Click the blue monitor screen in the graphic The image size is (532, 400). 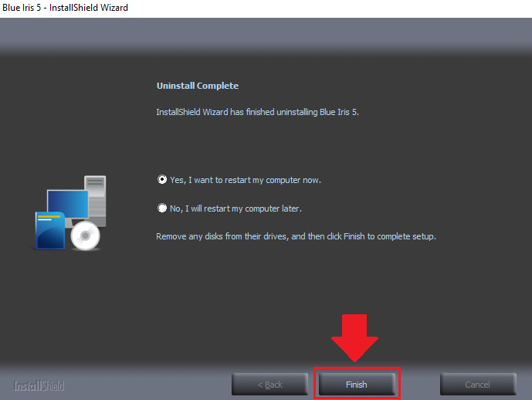tap(67, 204)
